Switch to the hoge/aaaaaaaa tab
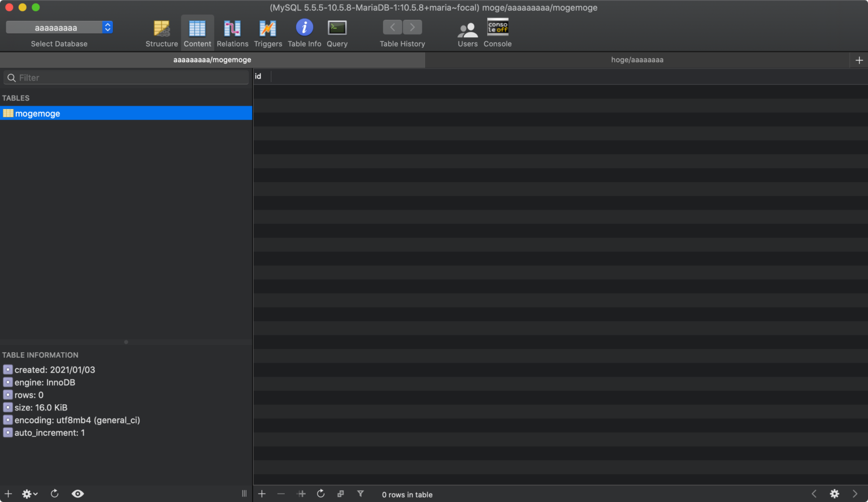The height and width of the screenshot is (502, 868). coord(637,60)
